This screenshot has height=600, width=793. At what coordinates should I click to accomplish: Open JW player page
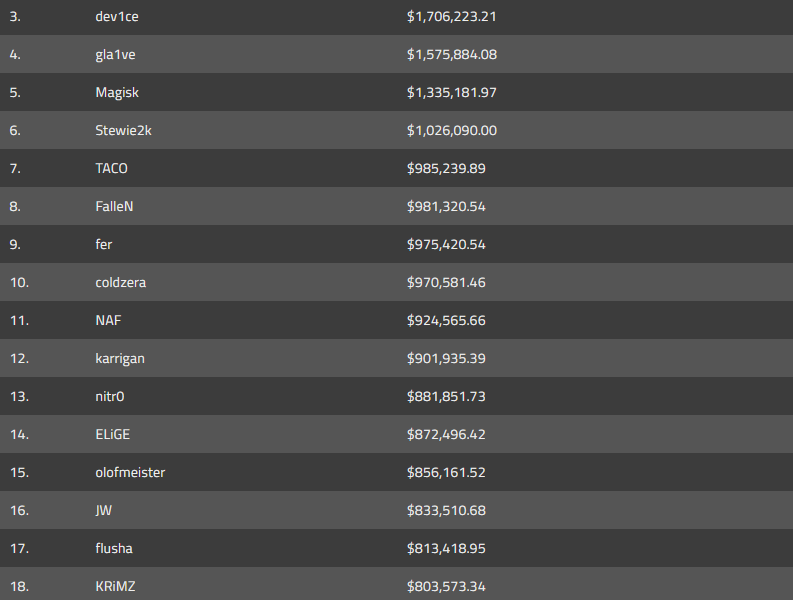(x=103, y=511)
